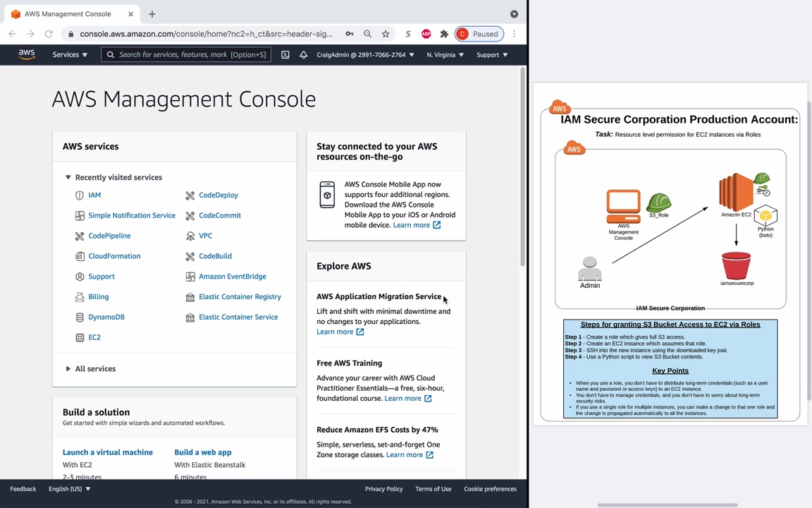This screenshot has height=508, width=812.
Task: Click the iamsecurecorp bucket in the diagram
Action: point(736,265)
